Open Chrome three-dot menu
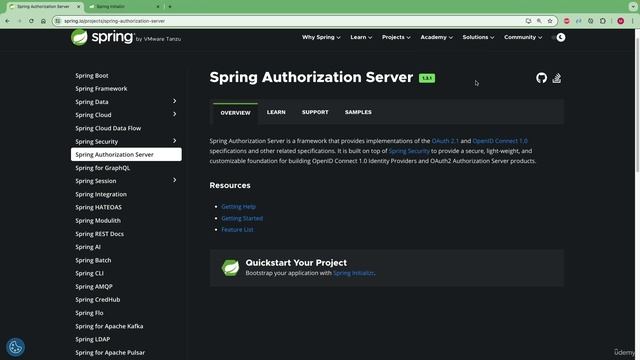Screen dimensions: 640x360 pyautogui.click(x=633, y=21)
